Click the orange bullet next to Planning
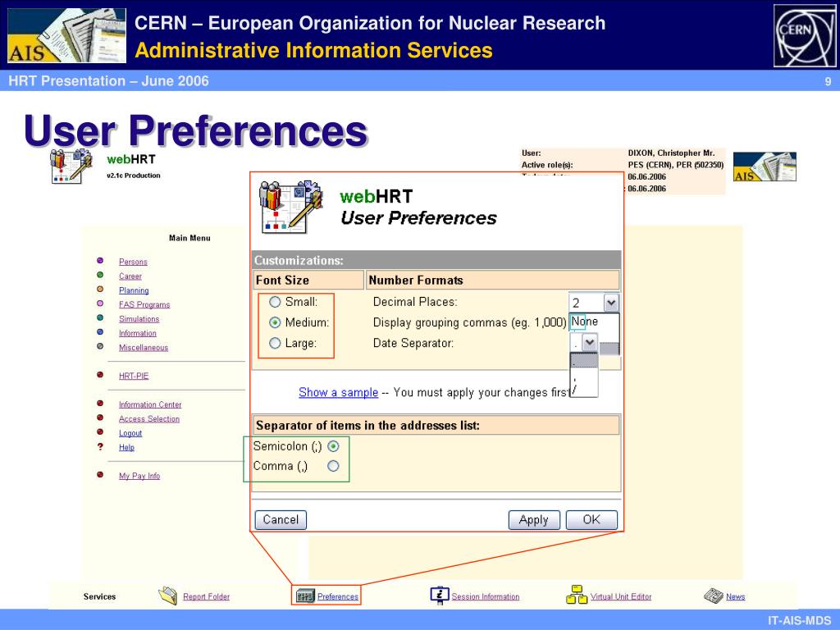Screen dimensions: 840x630 [100, 290]
